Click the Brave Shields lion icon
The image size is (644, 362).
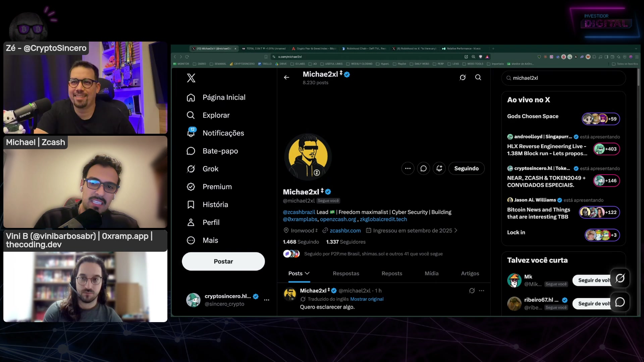click(x=481, y=57)
